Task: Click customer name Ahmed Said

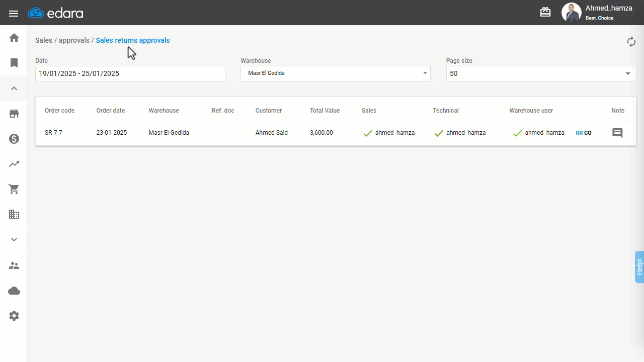Action: click(272, 133)
